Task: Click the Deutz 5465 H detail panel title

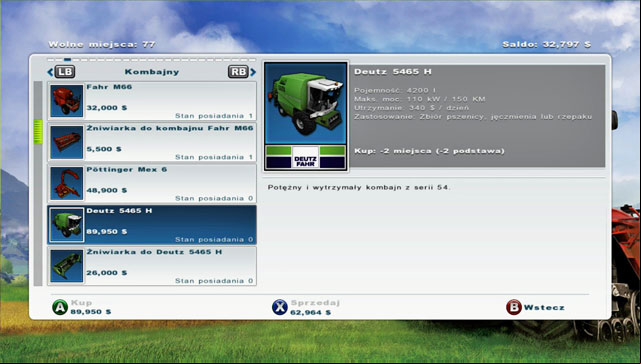Action: point(392,72)
